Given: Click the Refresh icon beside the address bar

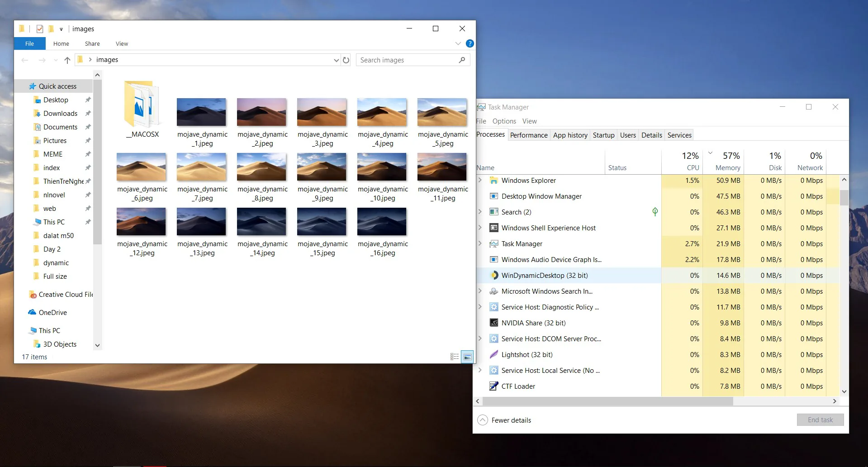Looking at the screenshot, I should (346, 60).
